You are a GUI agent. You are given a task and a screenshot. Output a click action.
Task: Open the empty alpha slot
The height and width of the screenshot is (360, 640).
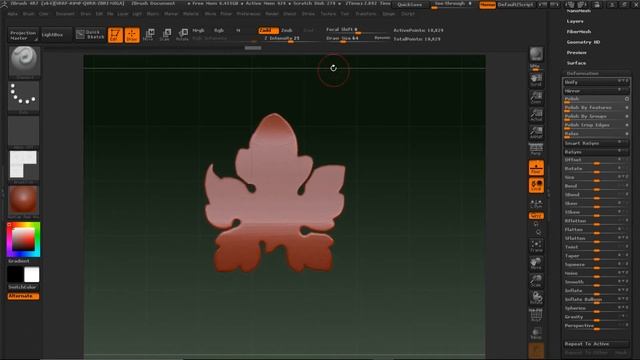click(x=24, y=131)
